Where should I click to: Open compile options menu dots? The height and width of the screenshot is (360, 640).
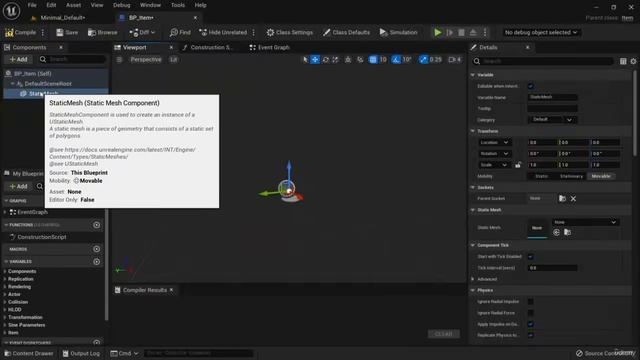[43, 32]
